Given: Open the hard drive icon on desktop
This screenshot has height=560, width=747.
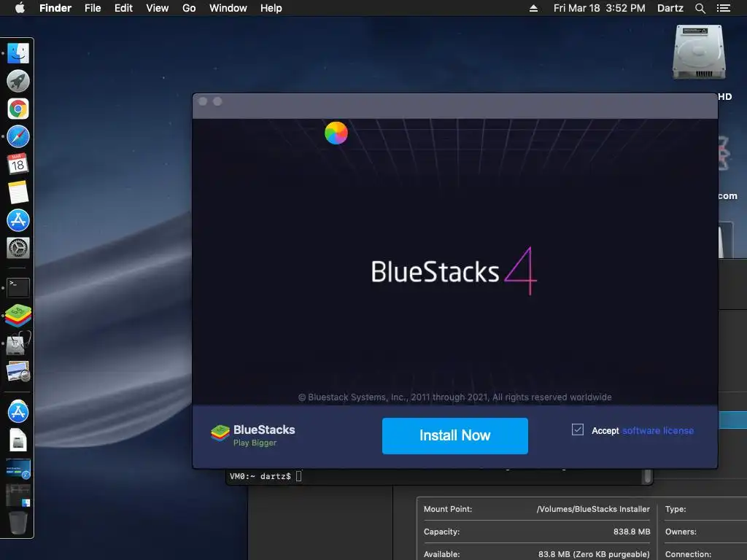Looking at the screenshot, I should [x=699, y=52].
